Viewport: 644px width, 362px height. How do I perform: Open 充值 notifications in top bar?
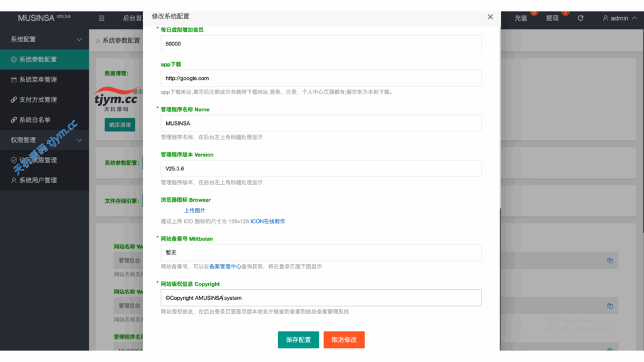(x=521, y=18)
